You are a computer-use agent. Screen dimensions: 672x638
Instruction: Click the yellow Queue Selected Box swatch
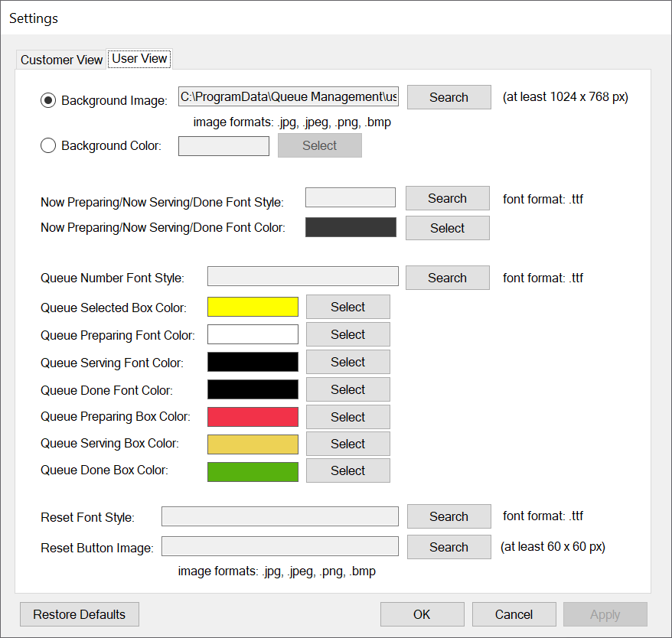[x=253, y=307]
